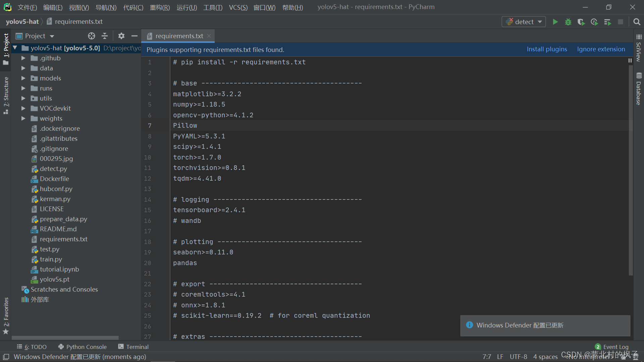Expand the utils folder
644x362 pixels.
tap(23, 98)
